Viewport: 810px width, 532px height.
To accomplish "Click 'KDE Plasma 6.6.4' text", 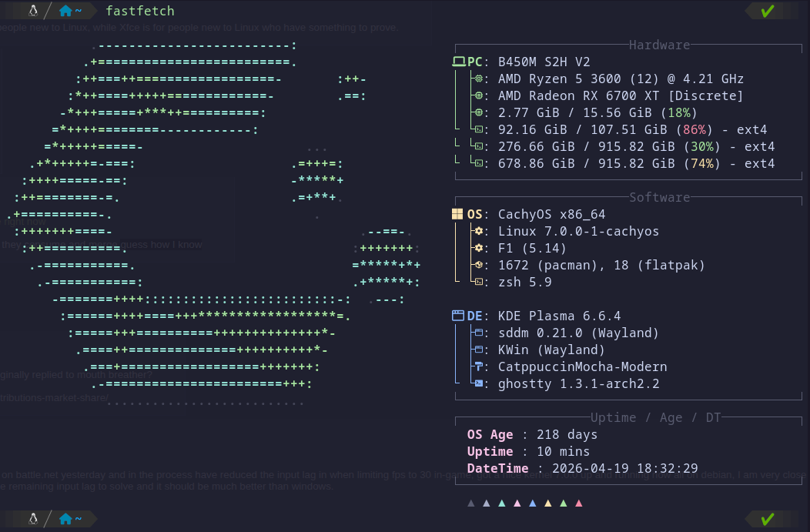I will point(560,316).
